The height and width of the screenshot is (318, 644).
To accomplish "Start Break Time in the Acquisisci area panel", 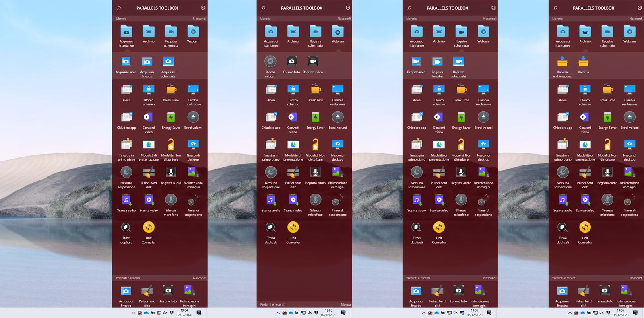I will pyautogui.click(x=171, y=93).
